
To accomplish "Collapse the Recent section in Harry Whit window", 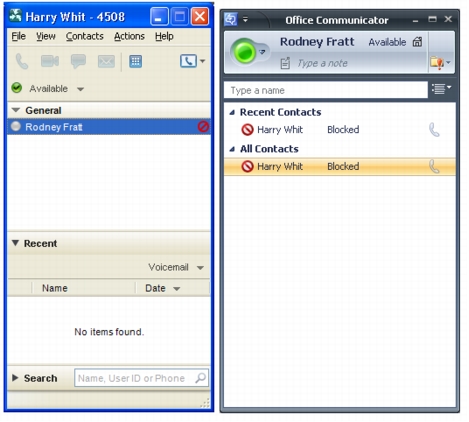I will (15, 243).
